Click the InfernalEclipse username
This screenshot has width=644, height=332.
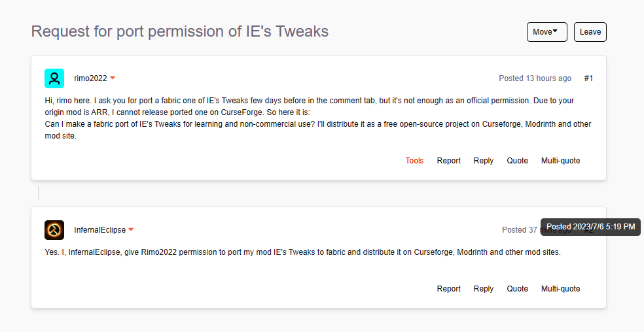(99, 230)
